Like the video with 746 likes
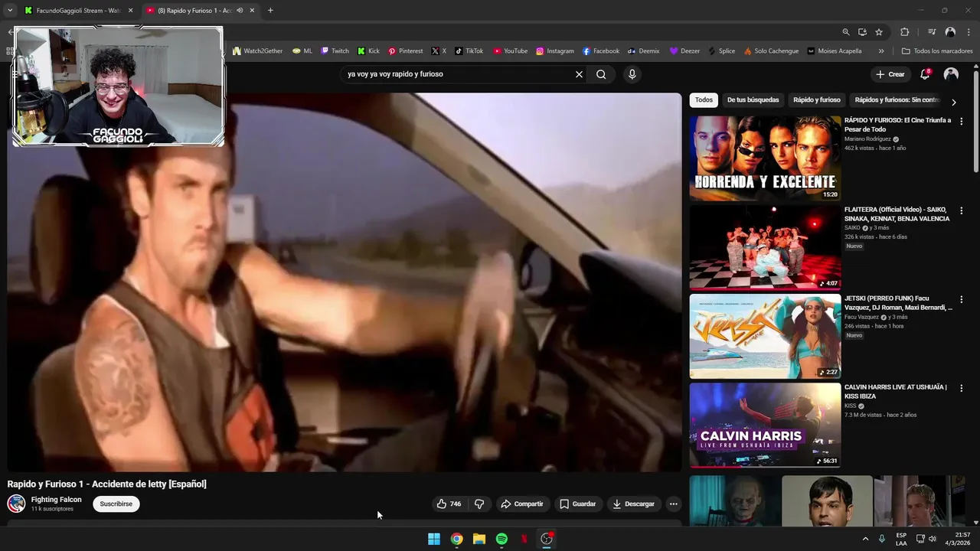 [449, 504]
